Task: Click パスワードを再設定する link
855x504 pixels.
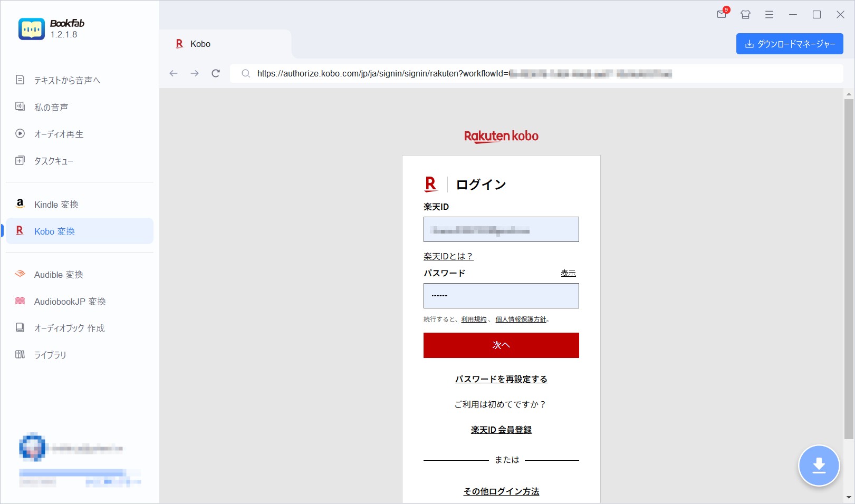Action: (x=501, y=379)
